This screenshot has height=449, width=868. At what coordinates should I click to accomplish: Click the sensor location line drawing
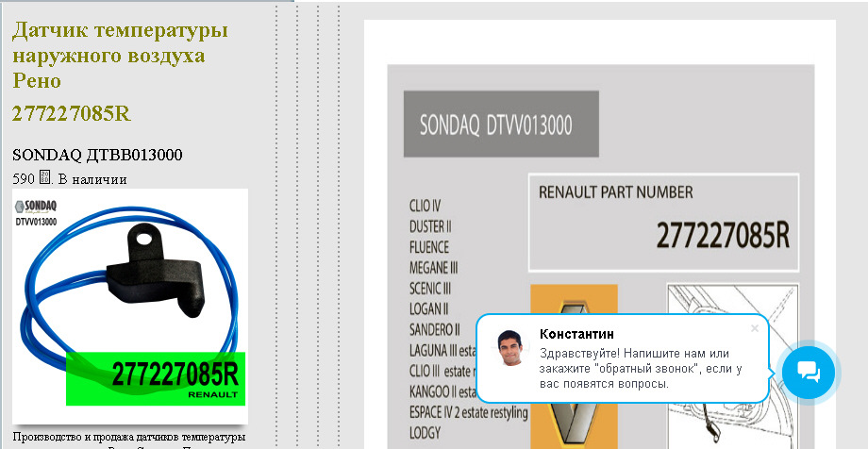(732, 367)
